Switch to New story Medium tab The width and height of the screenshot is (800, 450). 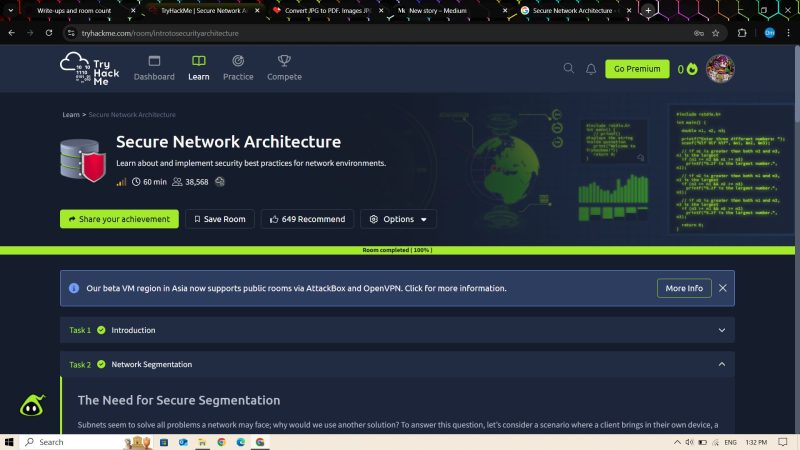tap(438, 10)
